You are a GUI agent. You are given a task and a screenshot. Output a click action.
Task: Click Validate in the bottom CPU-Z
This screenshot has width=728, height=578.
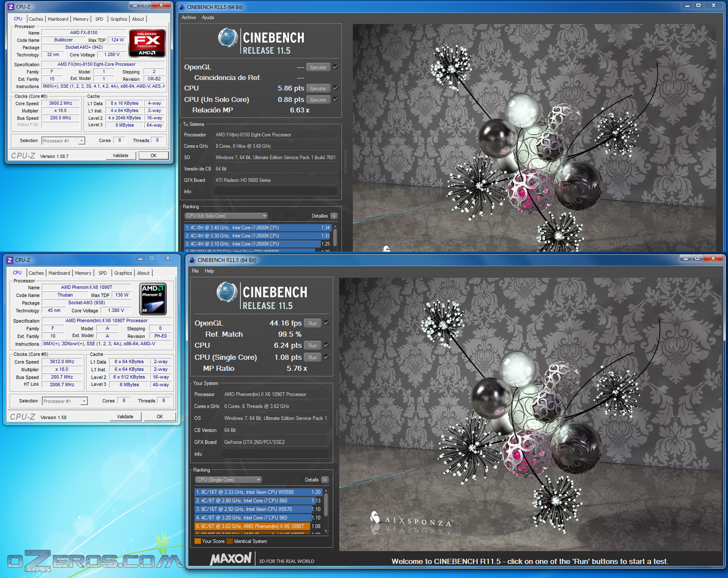(x=125, y=416)
